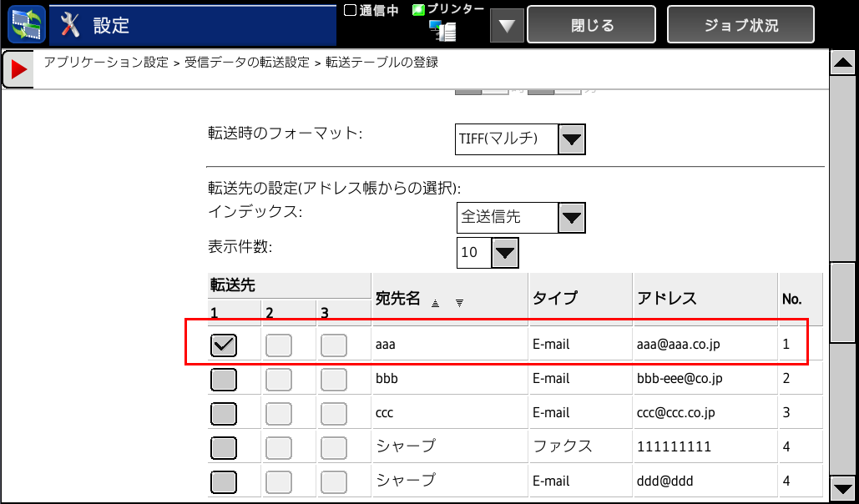This screenshot has width=859, height=504.
Task: Click the 通信中 indicator
Action: click(371, 10)
